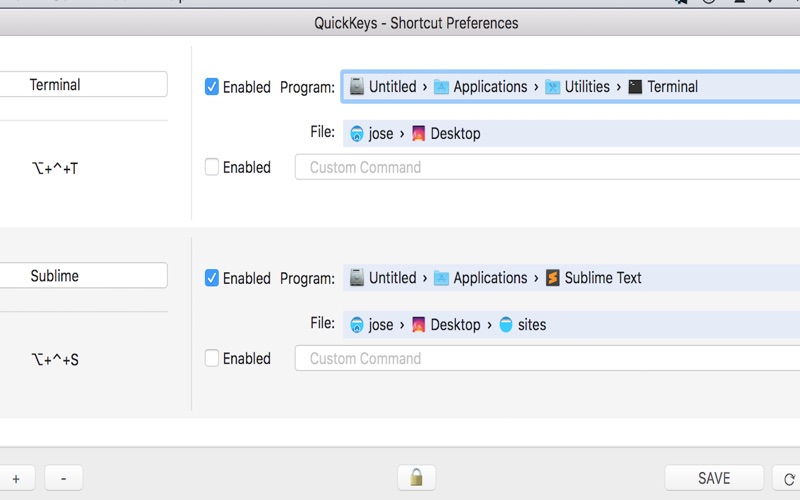Select the ⌥+^+S hotkey text

(x=55, y=360)
